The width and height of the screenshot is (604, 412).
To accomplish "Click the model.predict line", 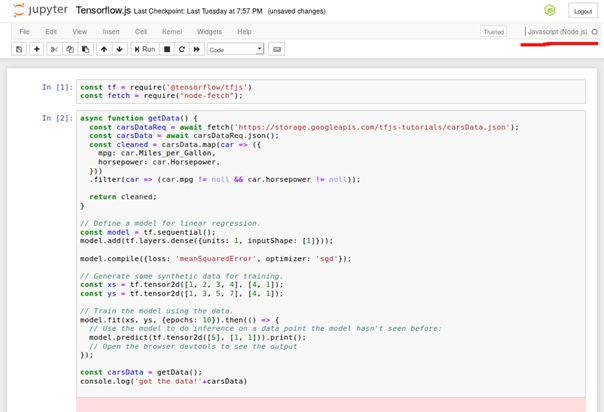I will 198,337.
